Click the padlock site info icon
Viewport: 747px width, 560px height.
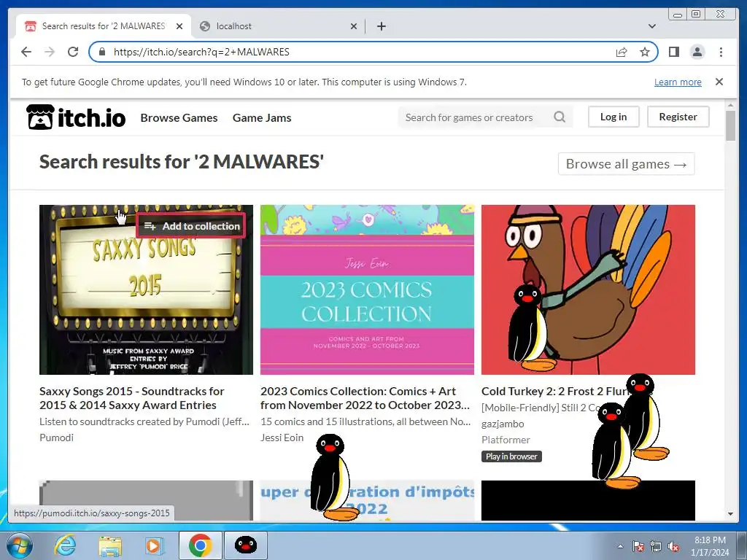(101, 52)
